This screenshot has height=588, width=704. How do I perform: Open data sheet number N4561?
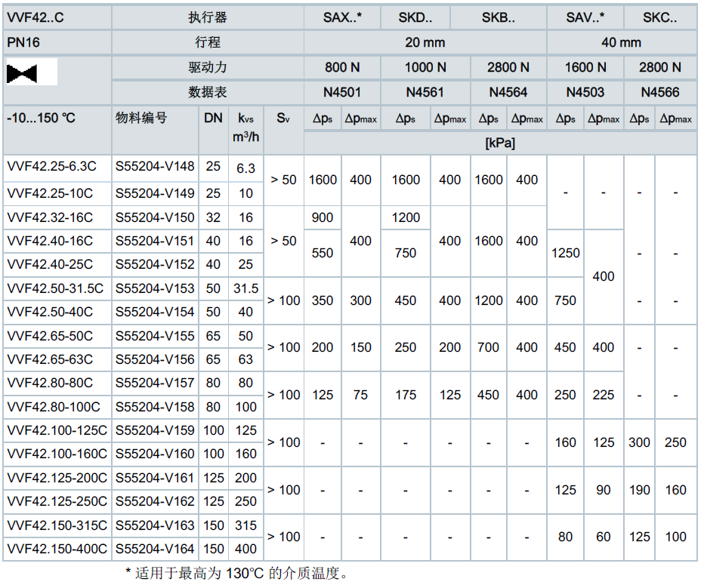[425, 92]
